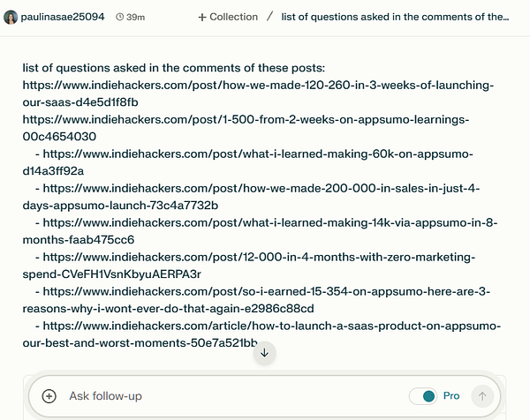This screenshot has width=530, height=420.
Task: Open the what-i-learned-making-60k-on-appsumo link
Action: pos(265,154)
